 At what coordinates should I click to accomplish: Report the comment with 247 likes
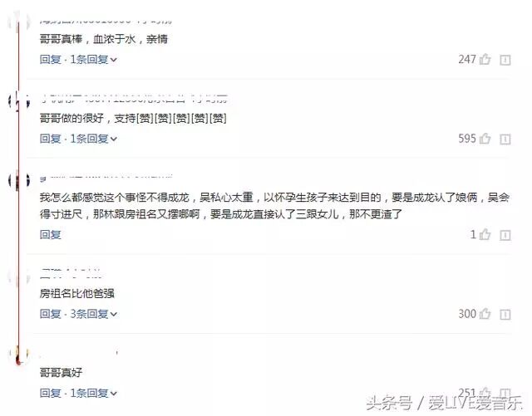tap(505, 60)
